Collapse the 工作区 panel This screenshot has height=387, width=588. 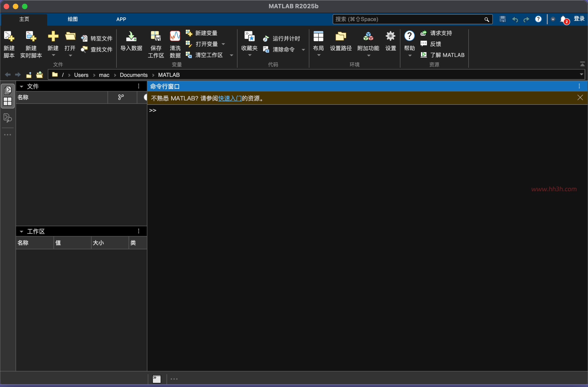coord(22,232)
